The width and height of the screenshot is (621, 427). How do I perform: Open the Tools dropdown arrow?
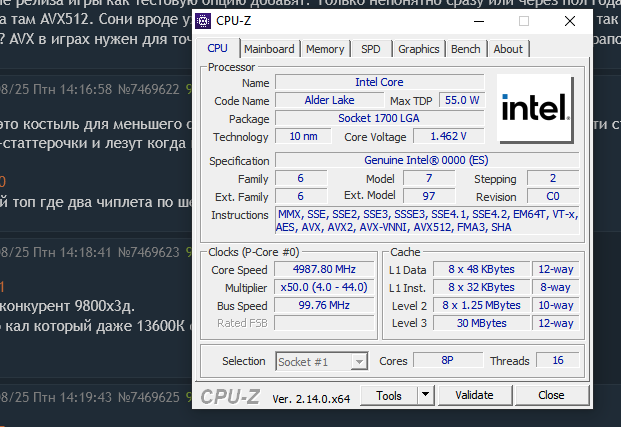pyautogui.click(x=426, y=395)
